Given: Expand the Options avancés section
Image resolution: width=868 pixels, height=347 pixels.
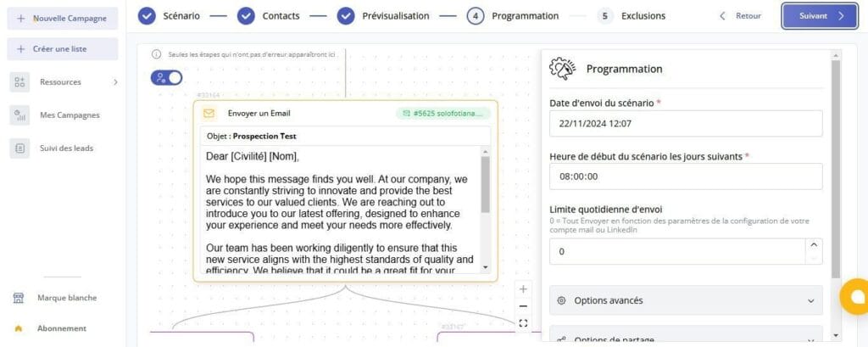Looking at the screenshot, I should click(x=686, y=300).
